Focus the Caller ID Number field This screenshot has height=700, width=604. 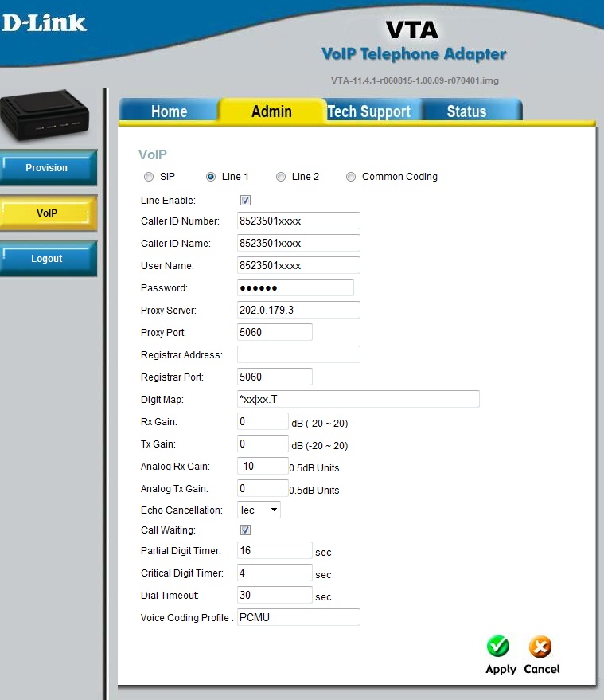(x=298, y=221)
